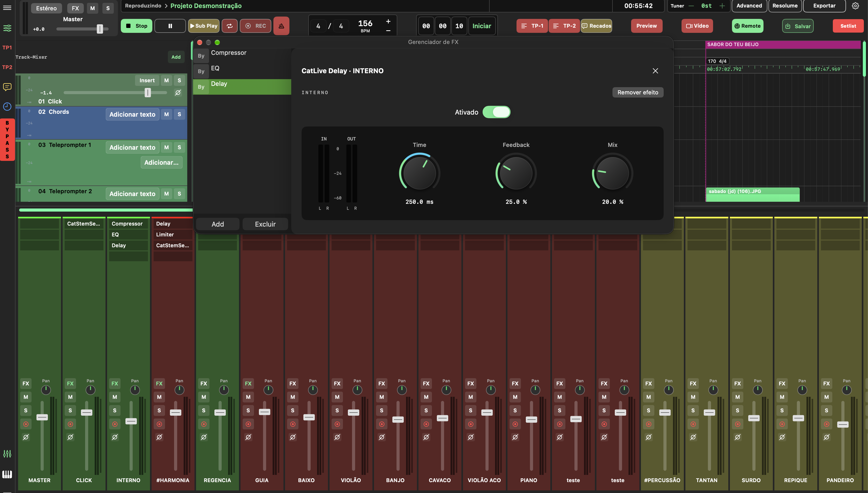Select the sabado (jd) (106).JPG clip
This screenshot has width=868, height=493.
pos(752,194)
